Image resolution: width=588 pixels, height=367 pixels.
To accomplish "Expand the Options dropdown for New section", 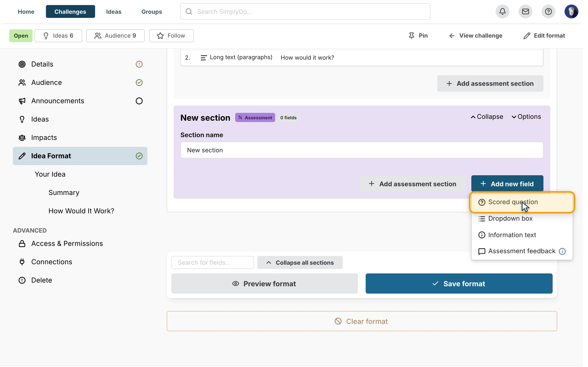I will tap(526, 117).
